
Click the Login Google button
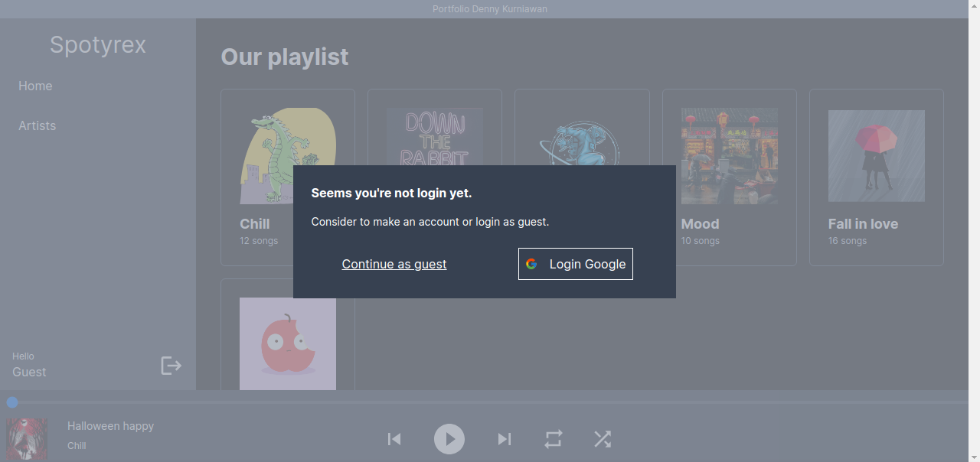(x=576, y=264)
